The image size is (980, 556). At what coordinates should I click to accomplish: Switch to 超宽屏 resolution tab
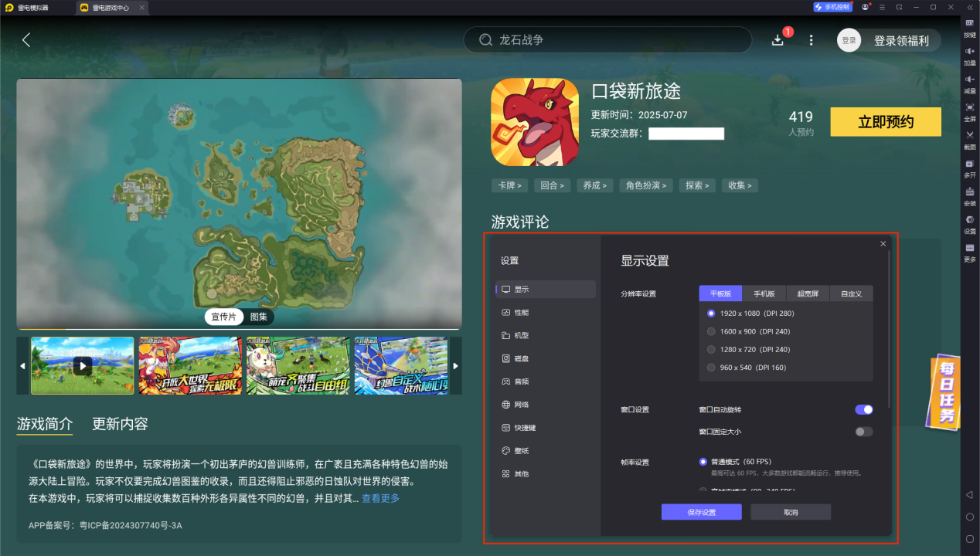[x=808, y=293]
